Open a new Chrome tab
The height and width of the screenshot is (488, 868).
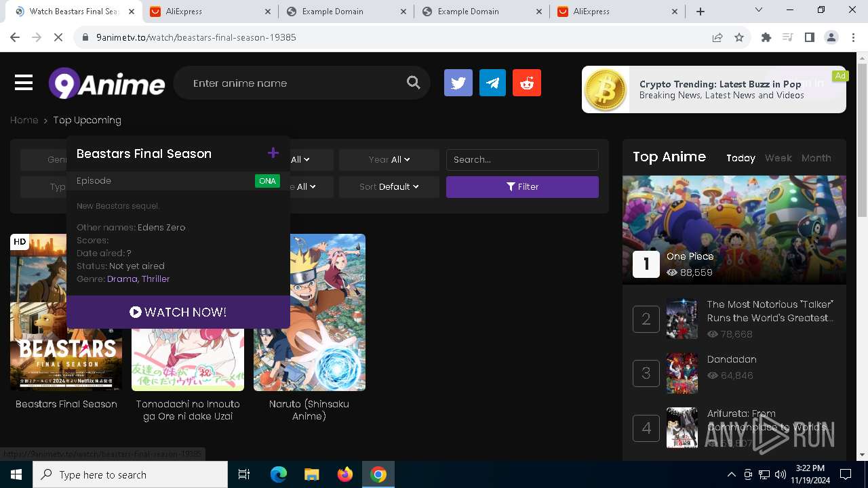click(x=701, y=12)
